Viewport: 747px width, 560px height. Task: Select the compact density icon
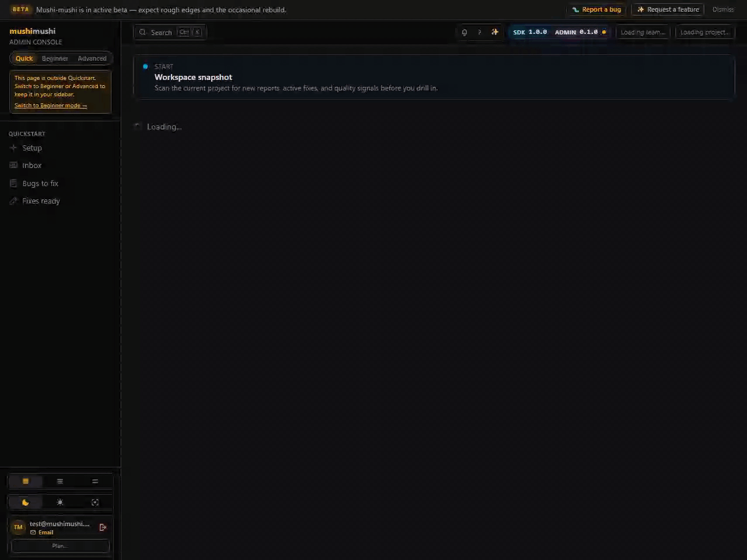point(95,481)
